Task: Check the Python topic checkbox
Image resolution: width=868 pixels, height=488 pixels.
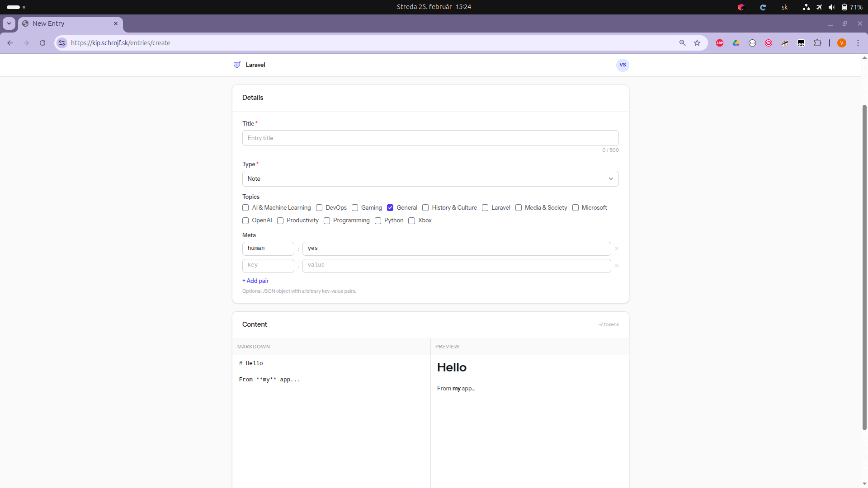Action: coord(378,221)
